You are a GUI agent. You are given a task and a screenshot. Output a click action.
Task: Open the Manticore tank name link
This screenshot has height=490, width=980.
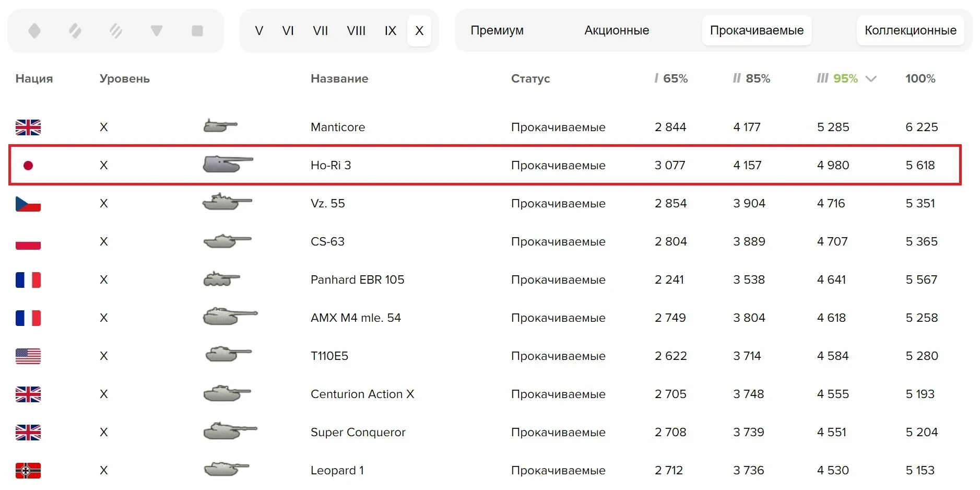[338, 127]
